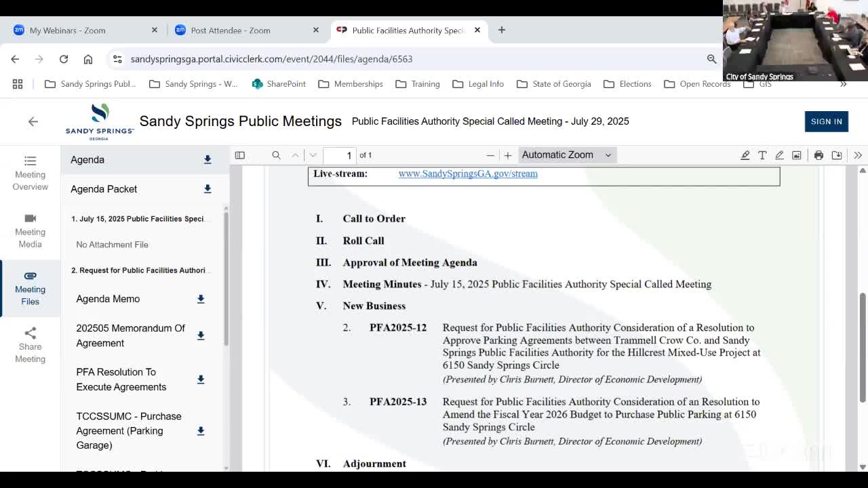Select Agenda in the files list
Screen dimensions: 868x488
[87, 160]
